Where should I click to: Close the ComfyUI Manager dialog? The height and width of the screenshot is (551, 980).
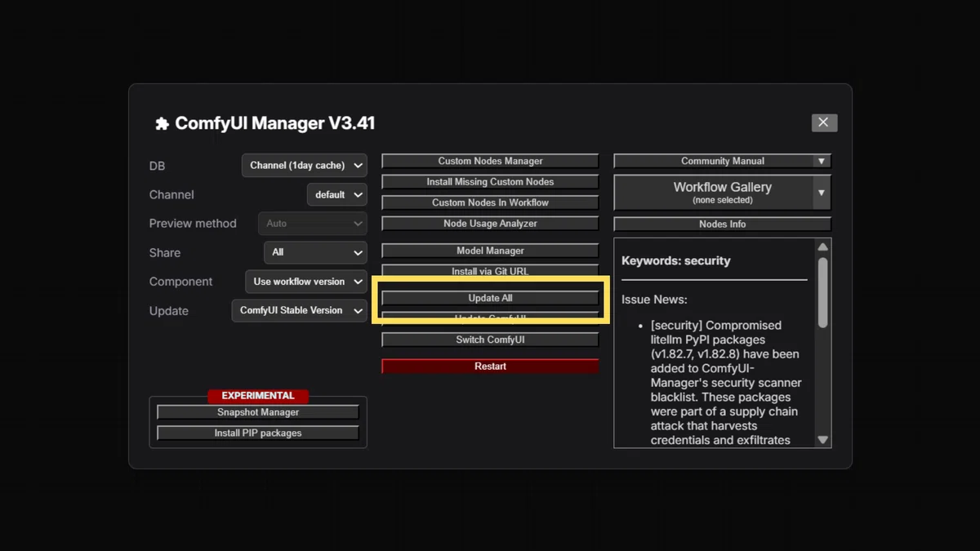pyautogui.click(x=824, y=122)
